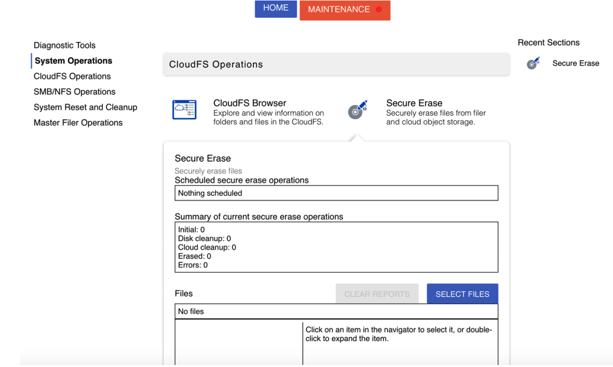Click the Nothing scheduled field
Screen dimensions: 613x367
pyautogui.click(x=336, y=193)
